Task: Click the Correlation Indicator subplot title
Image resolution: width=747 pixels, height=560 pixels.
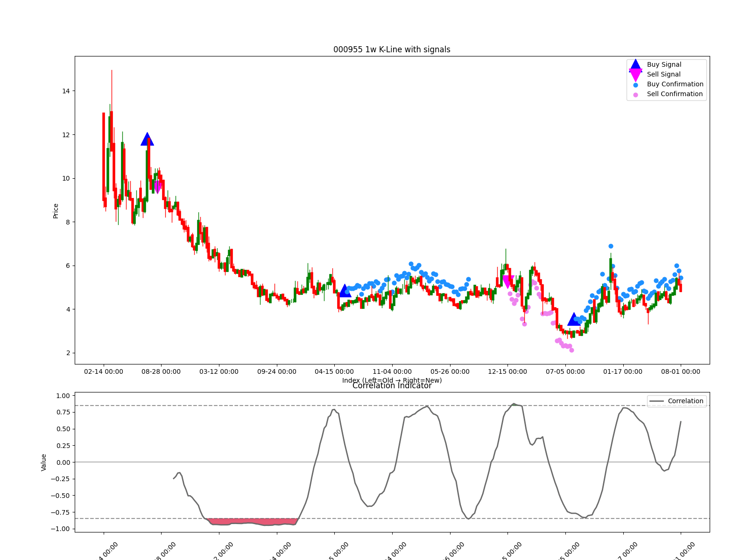Action: click(x=392, y=385)
